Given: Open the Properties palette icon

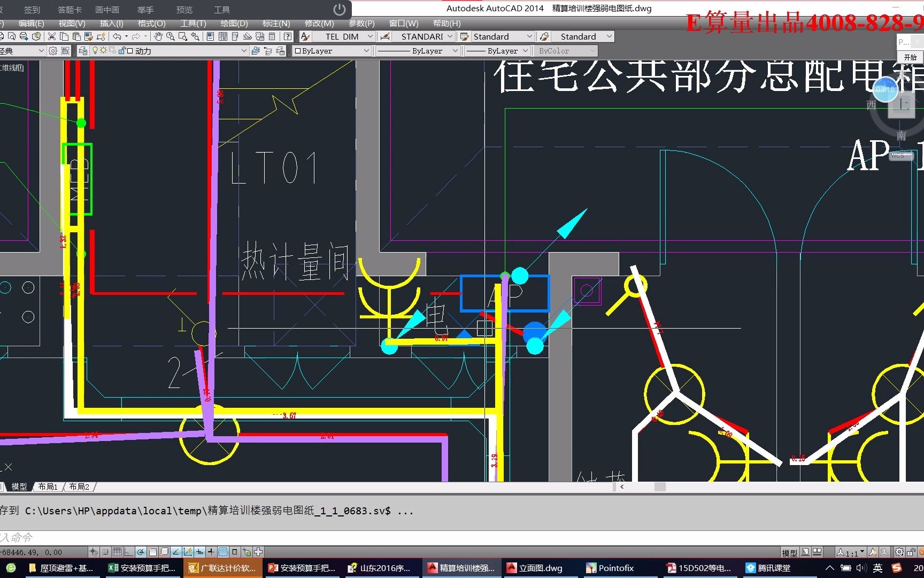Looking at the screenshot, I should click(210, 36).
